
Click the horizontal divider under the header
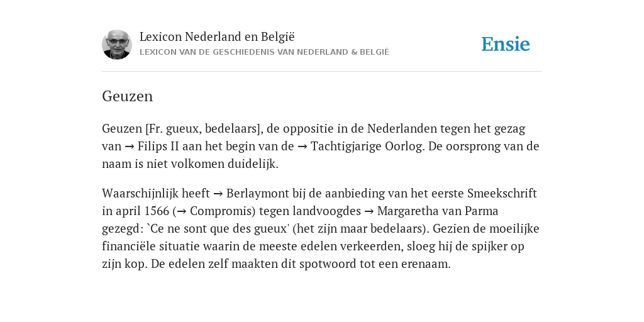click(x=322, y=72)
